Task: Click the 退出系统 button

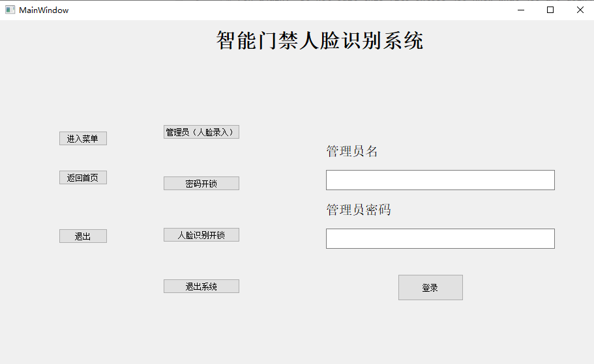Action: click(201, 287)
